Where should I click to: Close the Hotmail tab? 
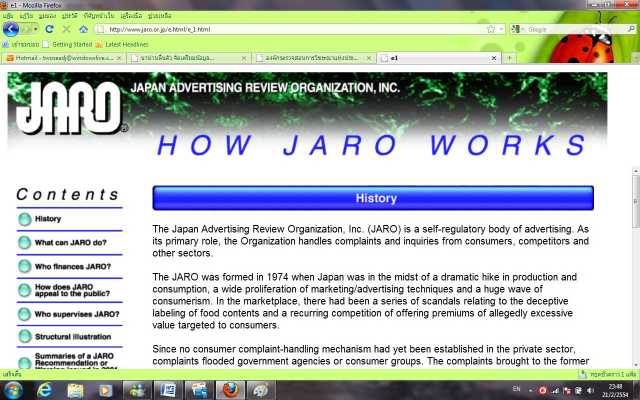click(x=119, y=58)
